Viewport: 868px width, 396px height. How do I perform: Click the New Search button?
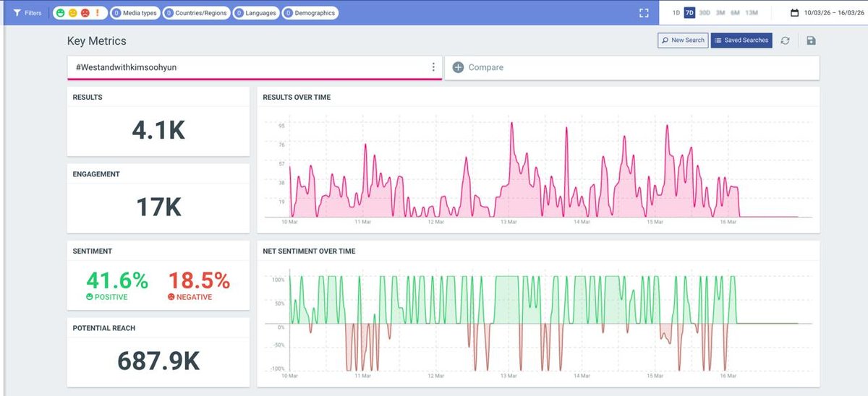[x=683, y=40]
